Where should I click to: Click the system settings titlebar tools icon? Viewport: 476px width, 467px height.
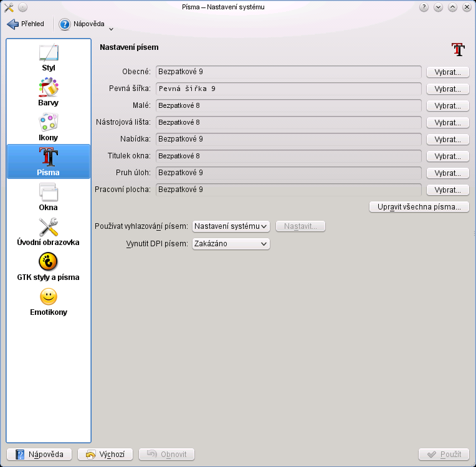click(x=9, y=7)
